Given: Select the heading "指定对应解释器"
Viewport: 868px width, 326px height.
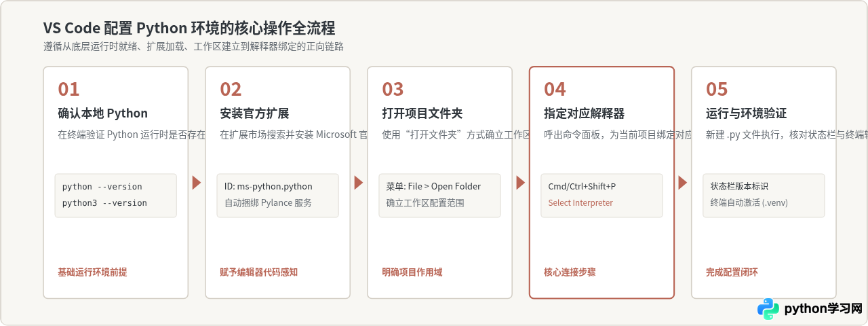Looking at the screenshot, I should click(585, 113).
